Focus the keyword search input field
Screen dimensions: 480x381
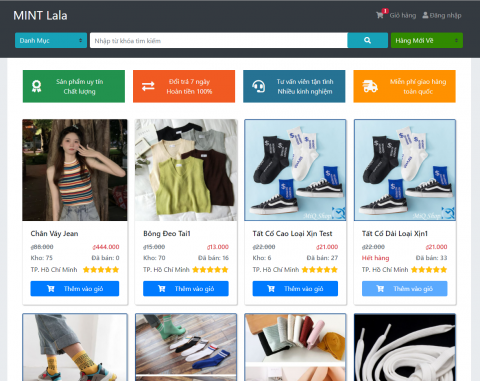[219, 40]
